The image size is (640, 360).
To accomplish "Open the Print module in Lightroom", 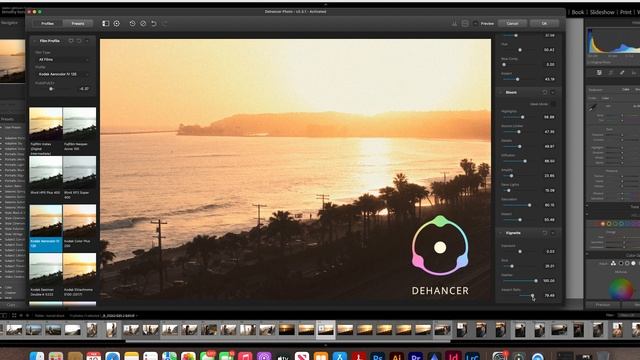I will (625, 12).
